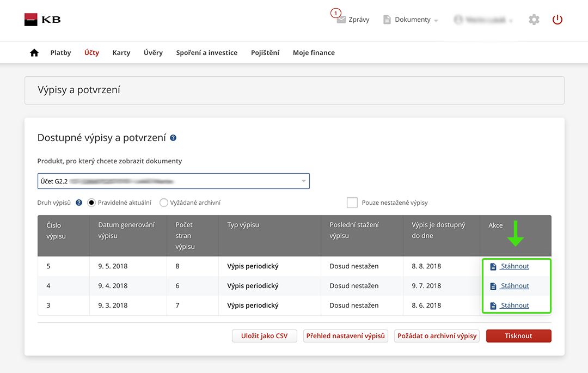This screenshot has height=373, width=588.
Task: Click the home icon in navigation bar
Action: 34,53
